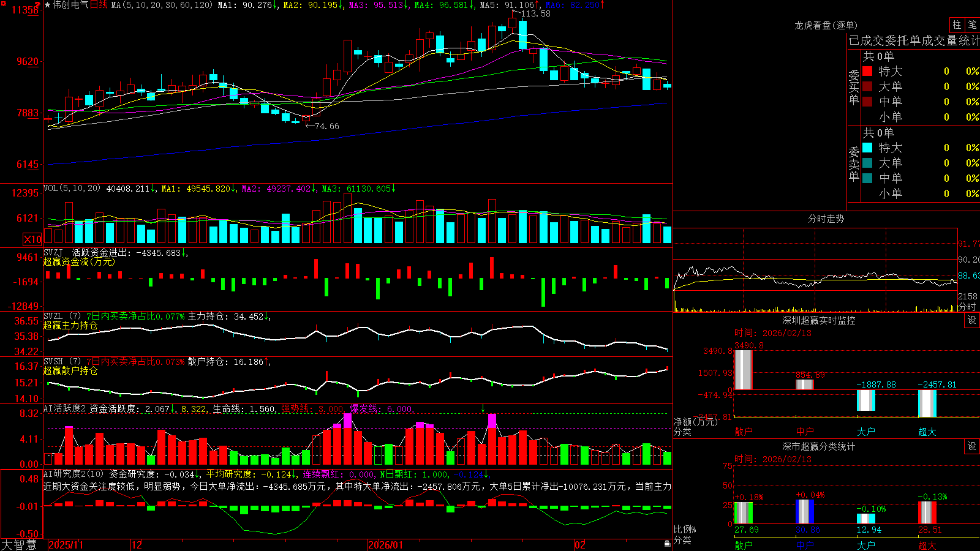Click the 02 month marker on timeline
980x551 pixels.
(580, 545)
